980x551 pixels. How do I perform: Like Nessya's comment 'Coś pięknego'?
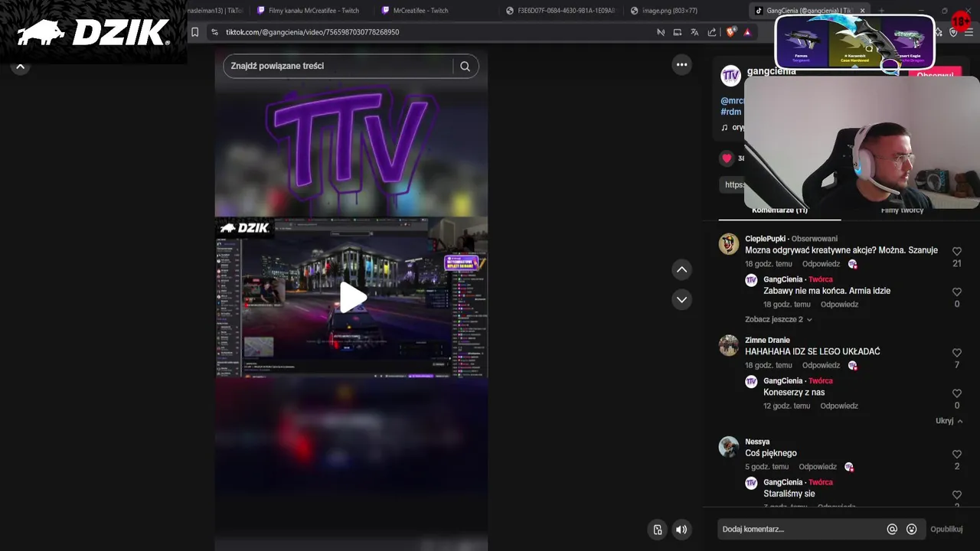[x=956, y=454]
